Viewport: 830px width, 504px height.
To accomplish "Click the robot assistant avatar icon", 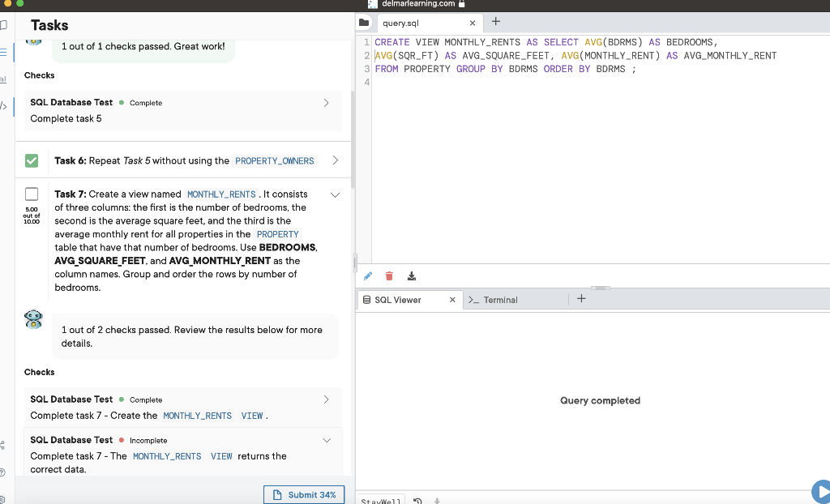I will (32, 319).
